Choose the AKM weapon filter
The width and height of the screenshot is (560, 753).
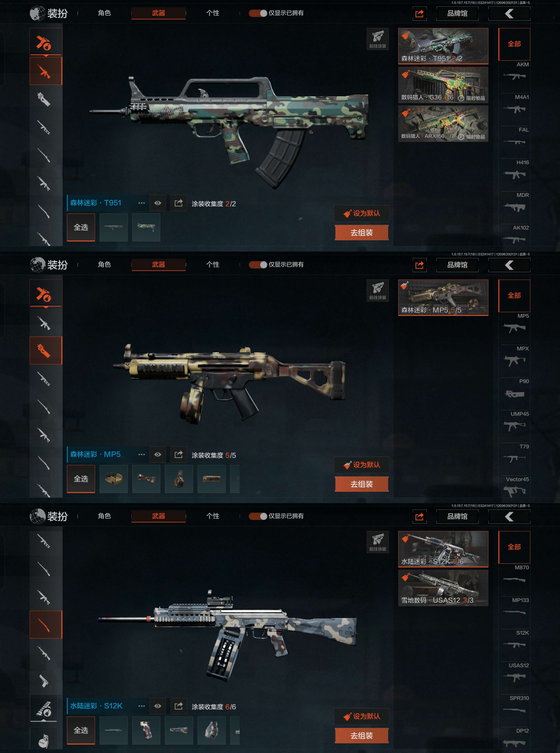pyautogui.click(x=515, y=72)
